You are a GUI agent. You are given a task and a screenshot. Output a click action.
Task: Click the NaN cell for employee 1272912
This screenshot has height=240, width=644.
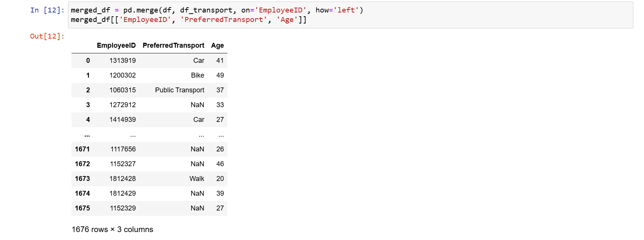pos(197,105)
